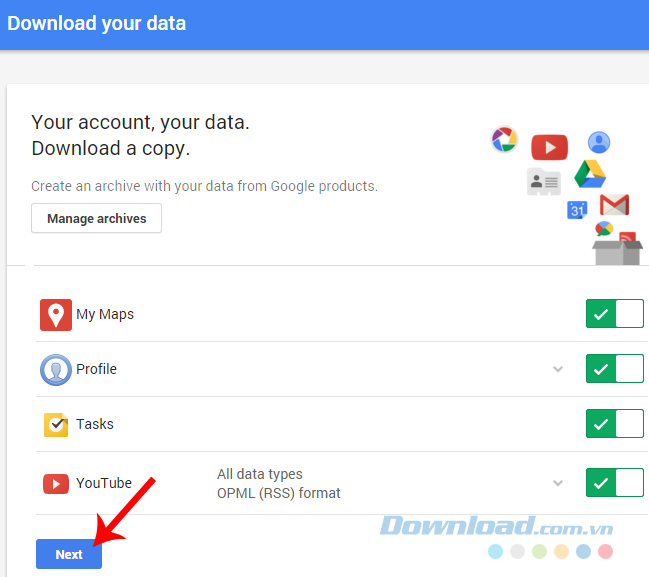Click the Gmail envelope icon
Image resolution: width=649 pixels, height=577 pixels.
(615, 204)
